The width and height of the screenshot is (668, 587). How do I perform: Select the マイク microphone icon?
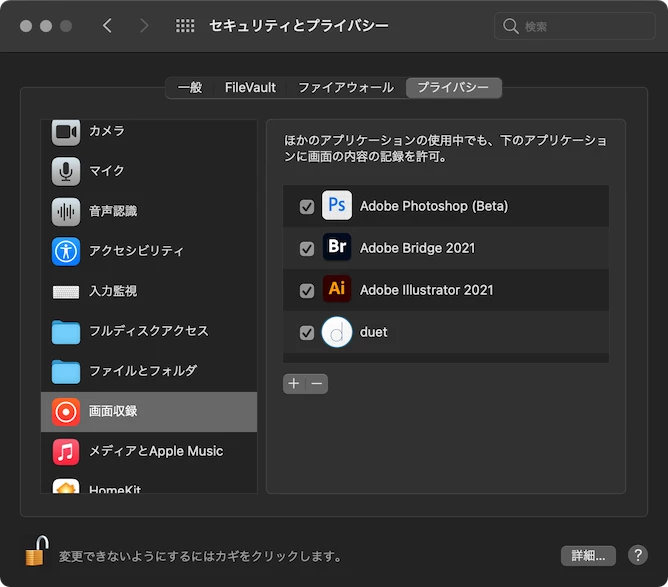[x=66, y=171]
